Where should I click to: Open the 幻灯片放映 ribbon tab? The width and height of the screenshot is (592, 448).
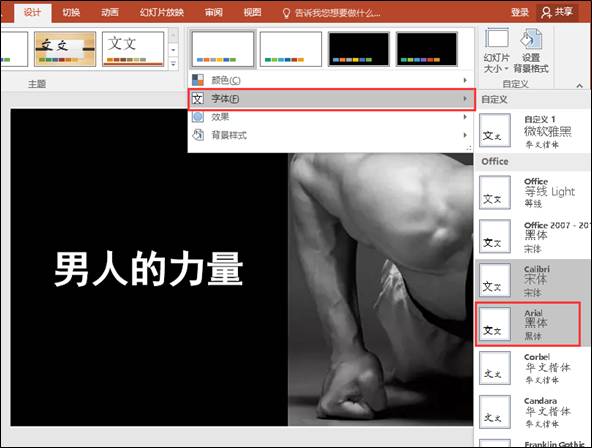tap(162, 12)
